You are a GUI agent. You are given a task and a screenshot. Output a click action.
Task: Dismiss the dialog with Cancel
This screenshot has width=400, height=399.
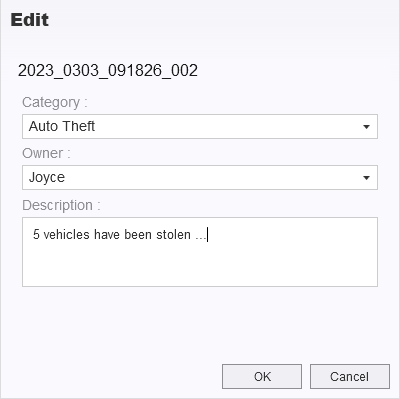coord(350,376)
